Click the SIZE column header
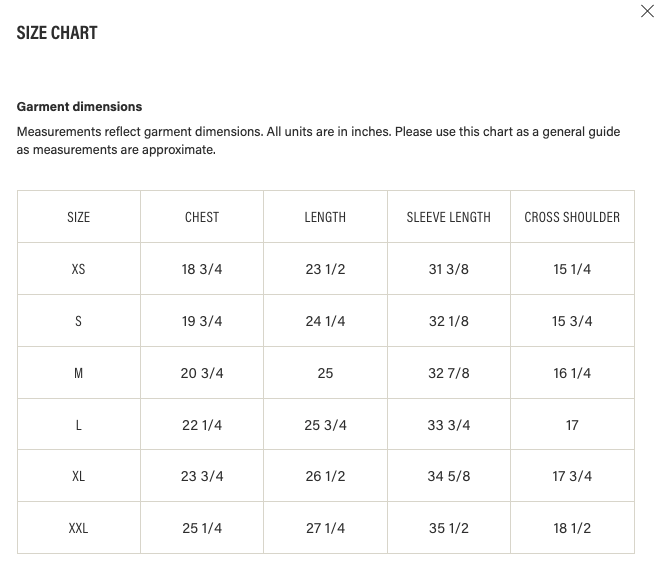 tap(79, 217)
